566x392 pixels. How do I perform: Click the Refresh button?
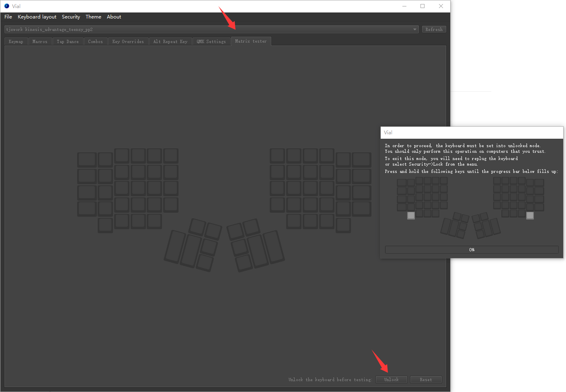click(x=434, y=29)
